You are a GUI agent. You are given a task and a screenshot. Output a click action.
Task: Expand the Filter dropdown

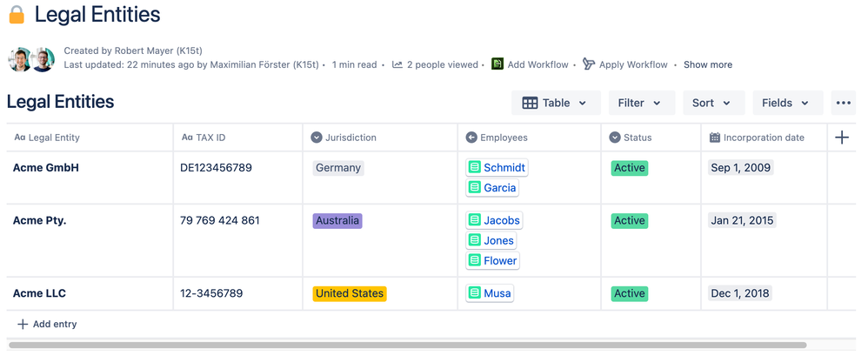(x=642, y=103)
